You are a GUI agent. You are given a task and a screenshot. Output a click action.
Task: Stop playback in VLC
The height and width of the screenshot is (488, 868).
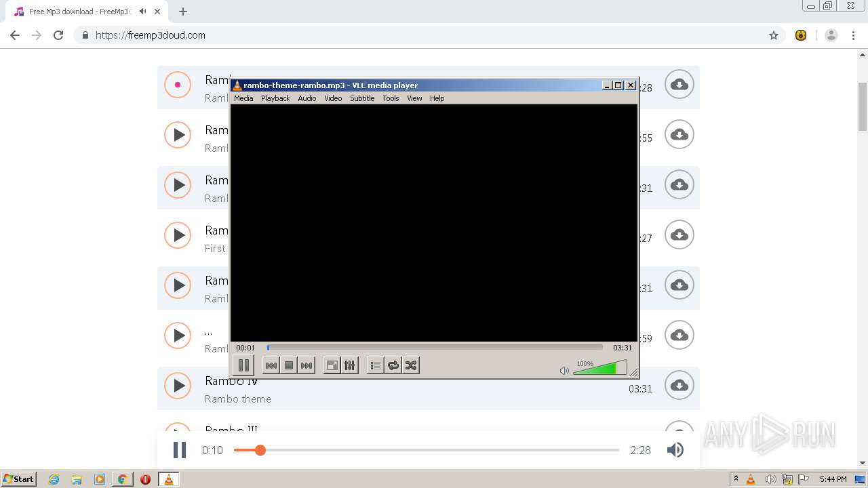(289, 365)
